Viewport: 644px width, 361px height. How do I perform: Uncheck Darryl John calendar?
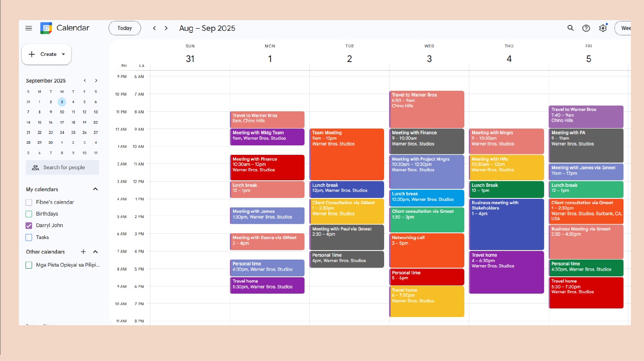coord(29,225)
